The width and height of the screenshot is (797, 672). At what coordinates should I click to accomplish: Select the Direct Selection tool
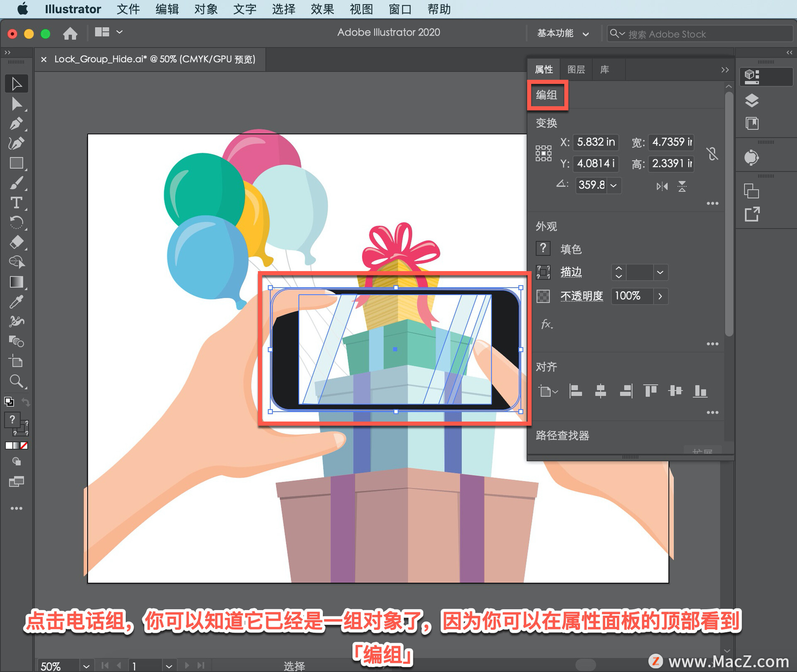[17, 104]
